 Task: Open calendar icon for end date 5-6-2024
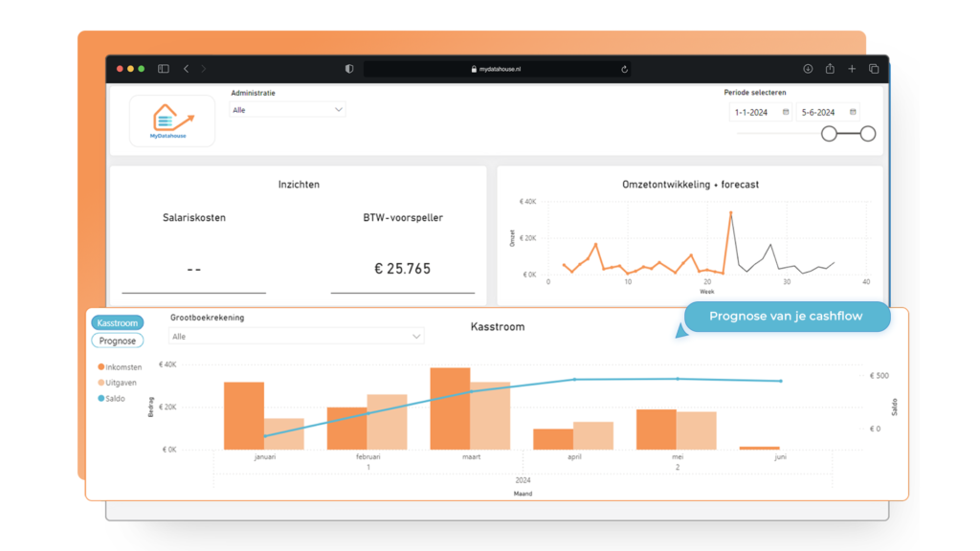pos(853,112)
